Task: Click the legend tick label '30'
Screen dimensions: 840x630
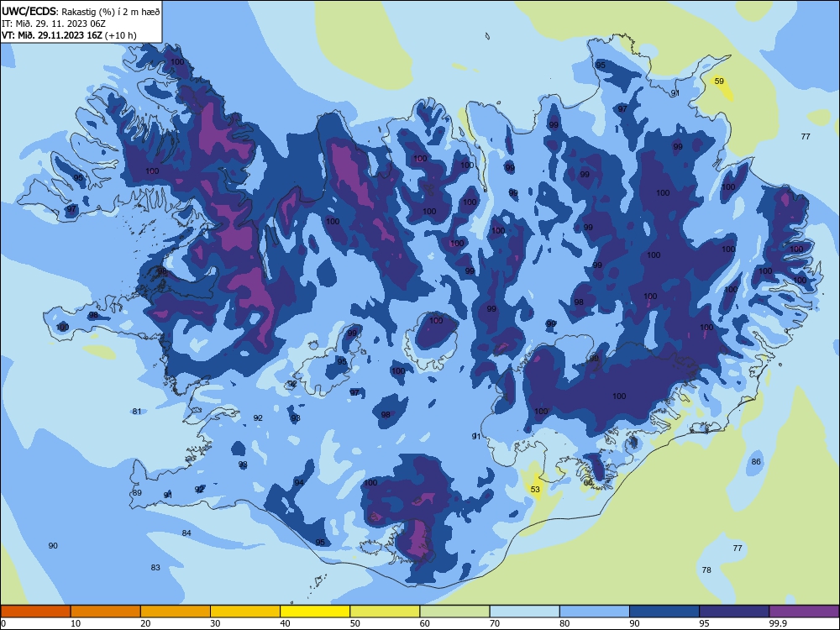Action: pos(215,623)
